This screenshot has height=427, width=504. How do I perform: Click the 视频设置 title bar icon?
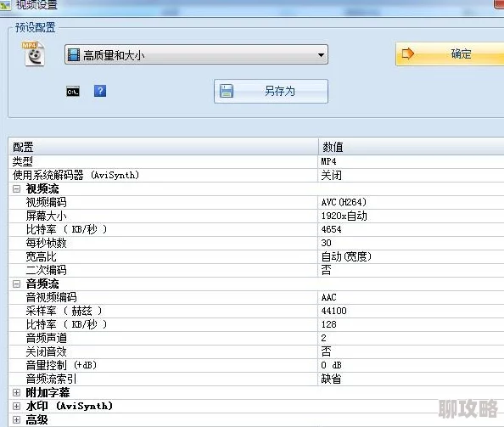point(5,5)
